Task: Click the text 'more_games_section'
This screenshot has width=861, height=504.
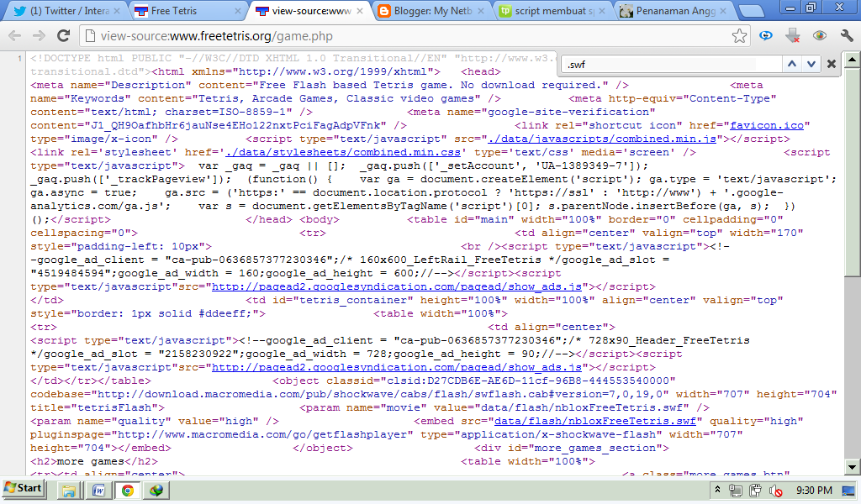Action: (602, 448)
